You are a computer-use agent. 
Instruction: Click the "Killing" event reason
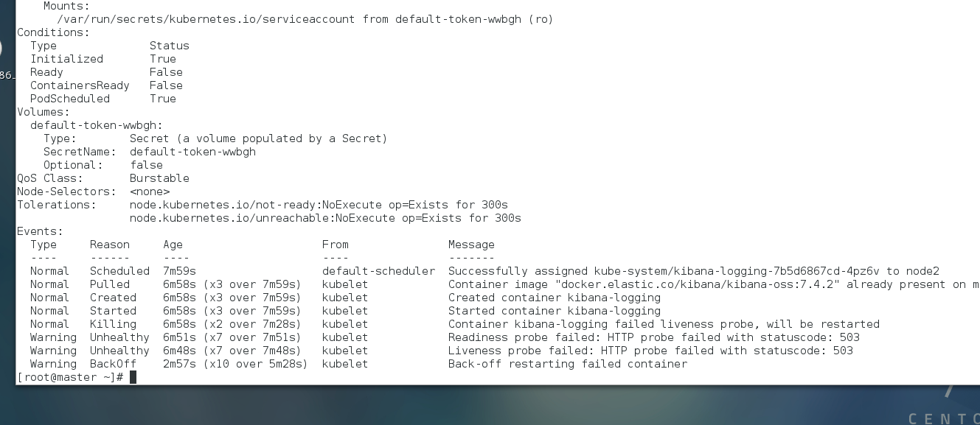(x=113, y=324)
